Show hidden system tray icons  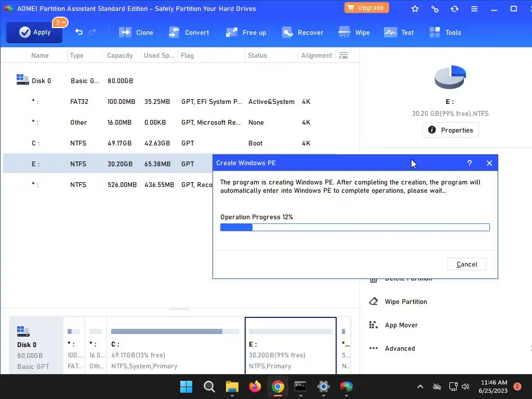tap(420, 387)
